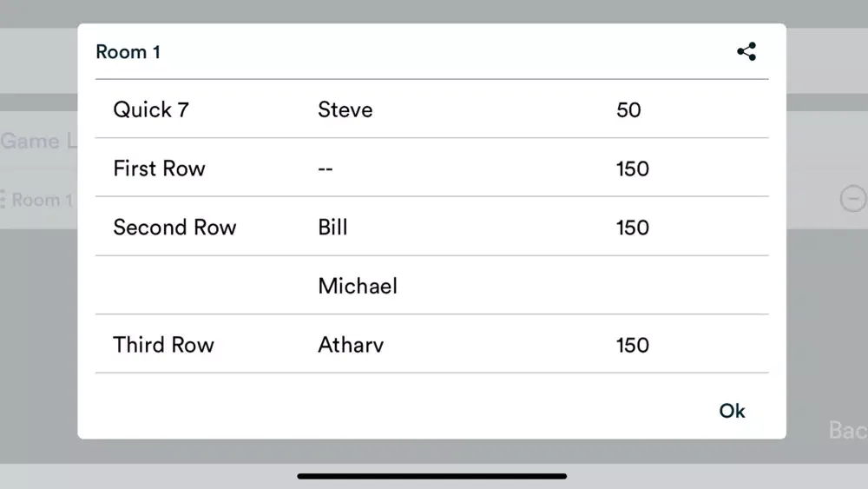Viewport: 868px width, 489px height.
Task: Select the Second Row prize label
Action: (174, 227)
